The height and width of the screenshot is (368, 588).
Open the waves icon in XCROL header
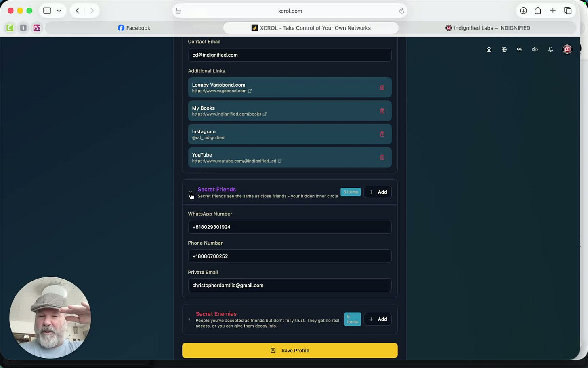[x=519, y=49]
